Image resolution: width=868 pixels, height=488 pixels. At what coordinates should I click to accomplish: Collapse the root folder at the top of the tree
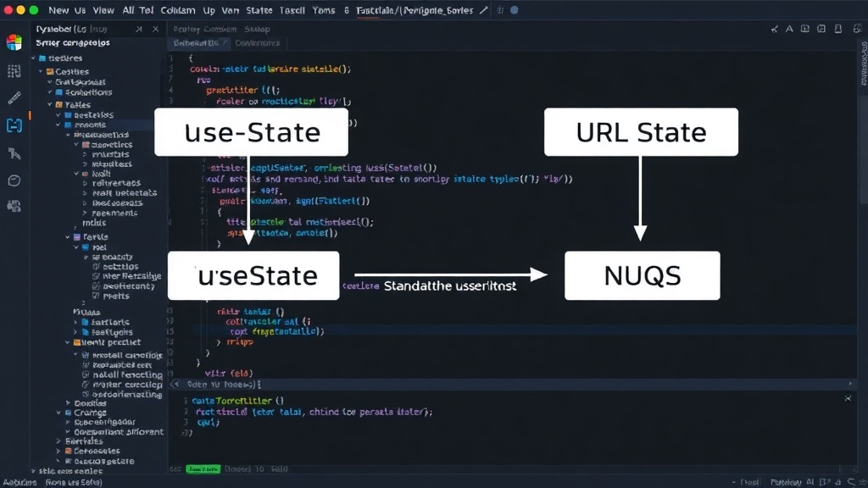coord(34,58)
